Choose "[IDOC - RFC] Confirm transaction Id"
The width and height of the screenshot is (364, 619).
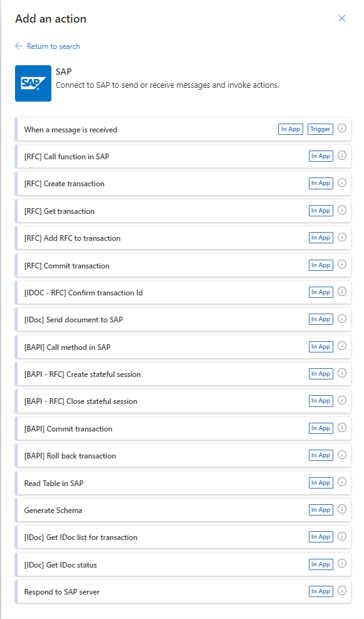(125, 292)
